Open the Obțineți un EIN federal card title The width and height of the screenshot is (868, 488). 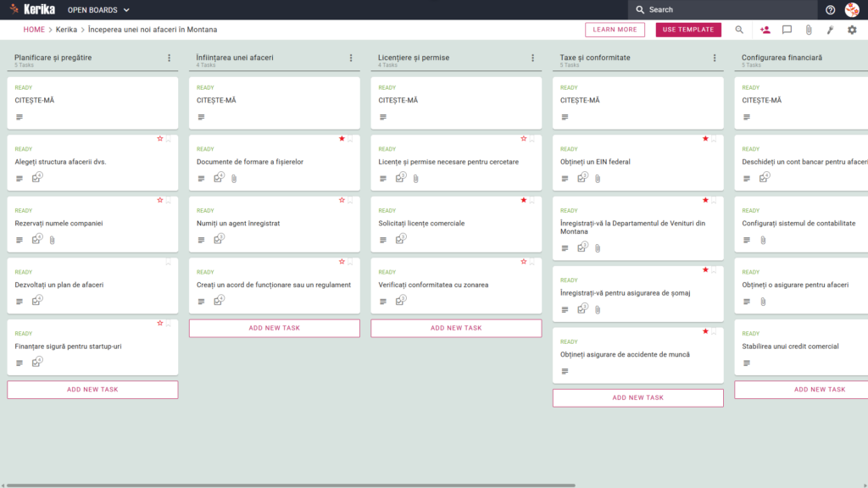(x=595, y=162)
